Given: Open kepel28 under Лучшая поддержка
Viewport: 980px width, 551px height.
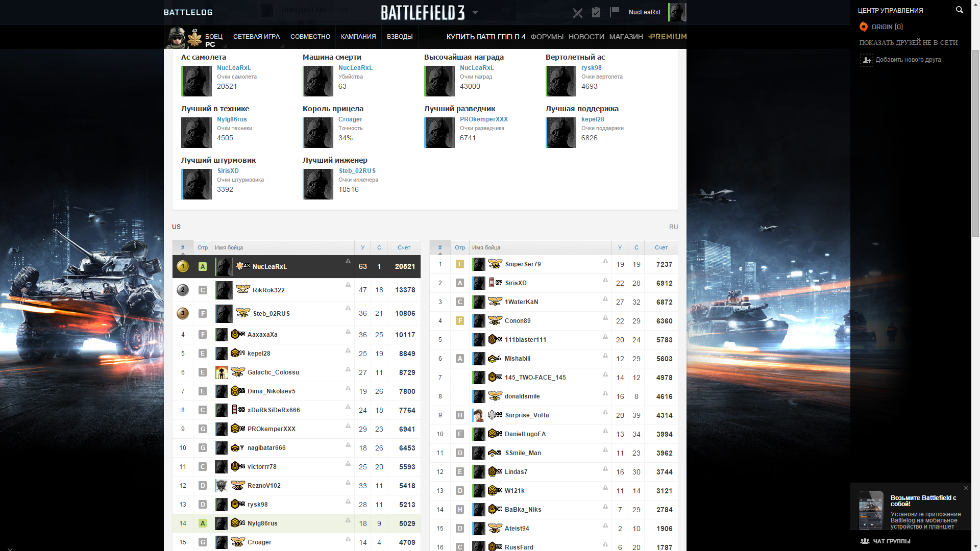Looking at the screenshot, I should point(592,119).
